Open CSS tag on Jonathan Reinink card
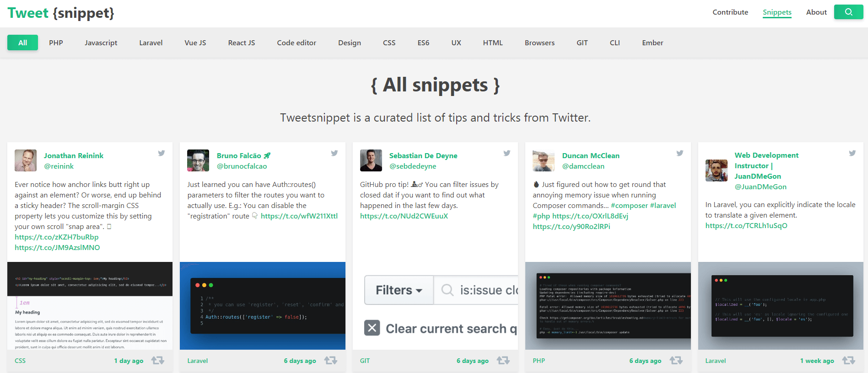 20,361
